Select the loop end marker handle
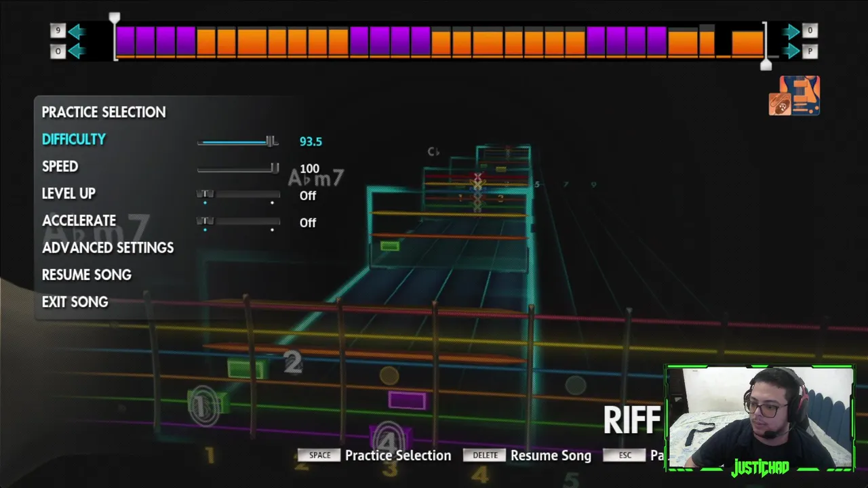The width and height of the screenshot is (868, 488). [x=766, y=65]
